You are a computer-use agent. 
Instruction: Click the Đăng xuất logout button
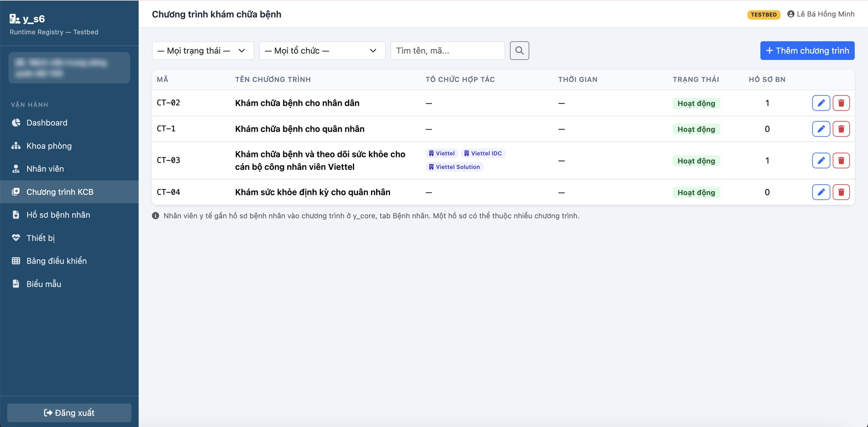pos(69,413)
